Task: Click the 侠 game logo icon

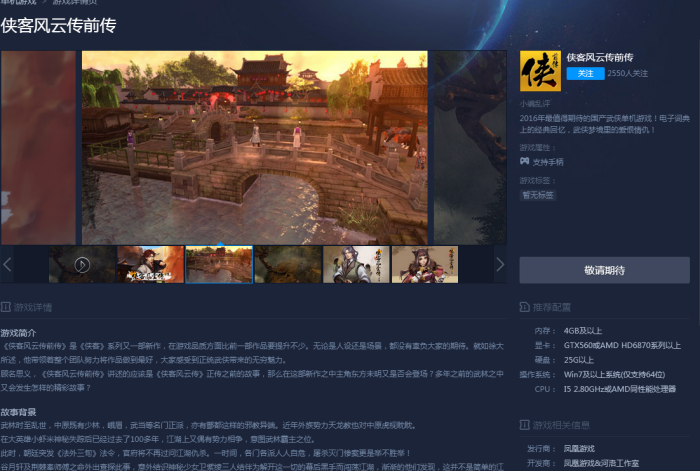Action: 540,71
